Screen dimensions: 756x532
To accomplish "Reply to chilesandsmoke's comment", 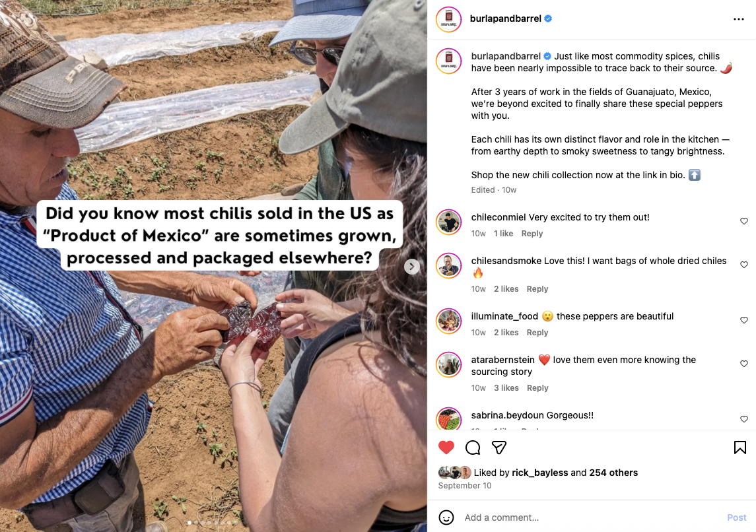I will coord(537,288).
